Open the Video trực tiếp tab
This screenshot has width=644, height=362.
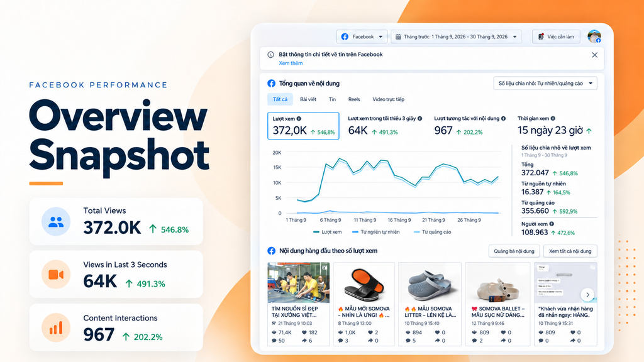[x=388, y=99]
